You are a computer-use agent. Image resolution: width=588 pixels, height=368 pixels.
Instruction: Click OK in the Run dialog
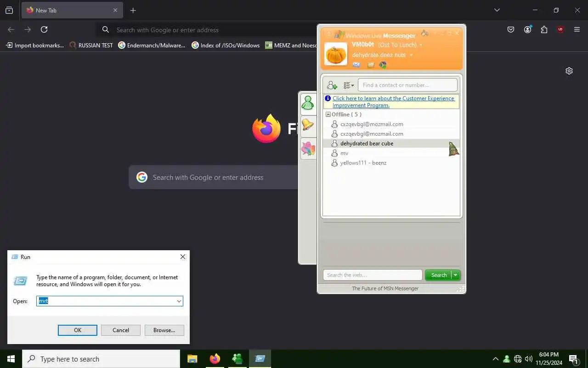pos(78,330)
